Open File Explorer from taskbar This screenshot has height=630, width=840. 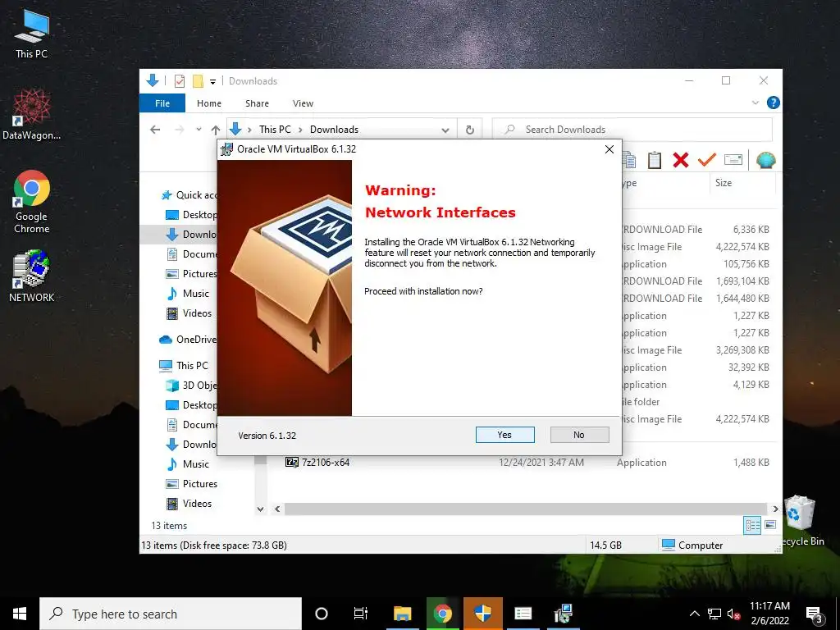[402, 614]
